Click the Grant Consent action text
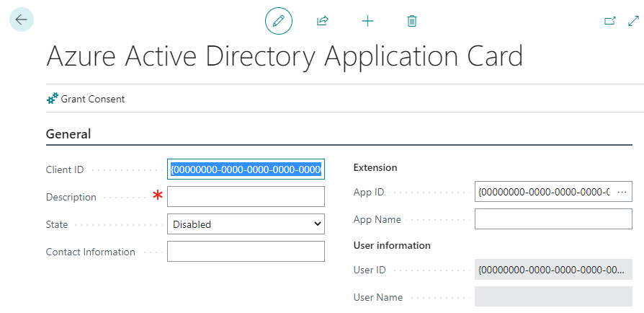Viewport: 644px width, 313px height. pos(92,99)
